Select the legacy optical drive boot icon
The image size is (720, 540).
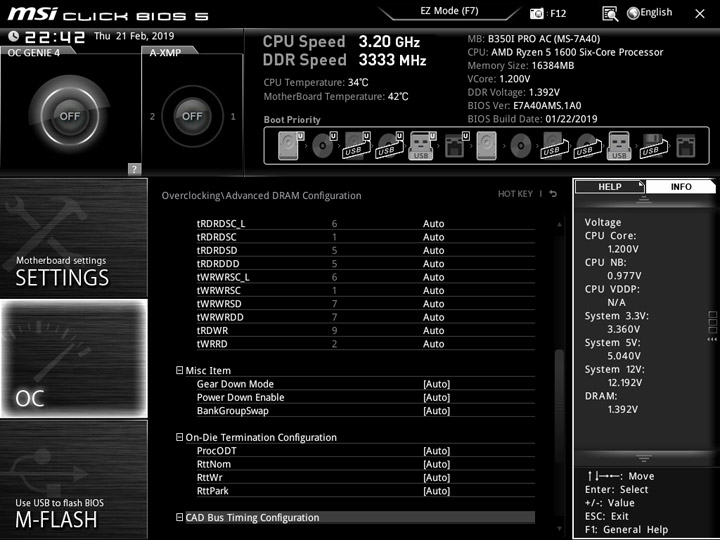pos(521,146)
